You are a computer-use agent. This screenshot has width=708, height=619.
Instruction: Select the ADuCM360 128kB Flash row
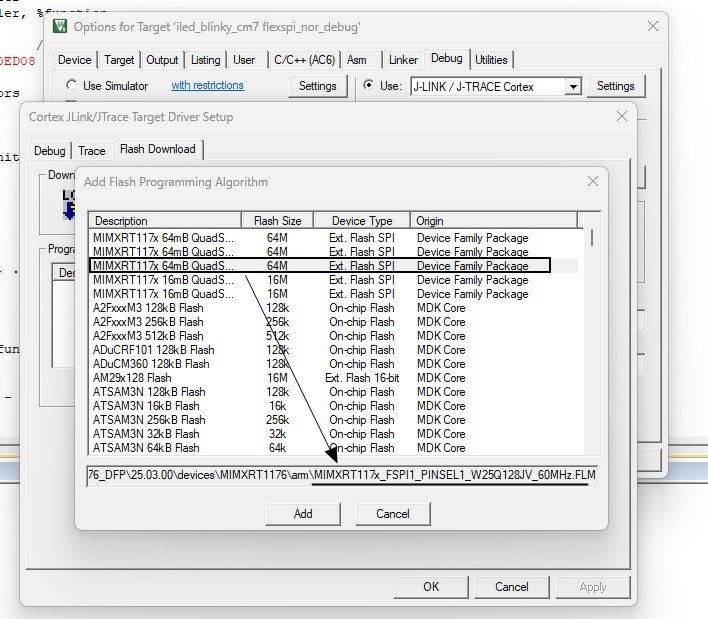333,364
